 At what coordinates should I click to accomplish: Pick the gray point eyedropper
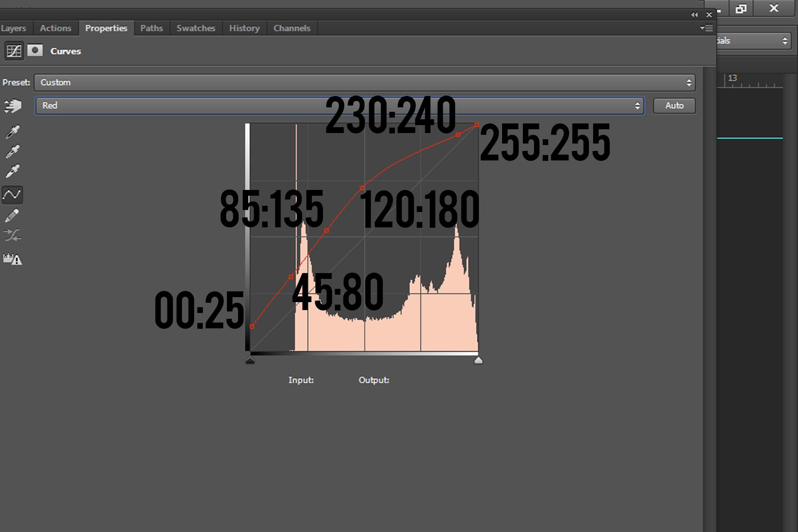12,151
